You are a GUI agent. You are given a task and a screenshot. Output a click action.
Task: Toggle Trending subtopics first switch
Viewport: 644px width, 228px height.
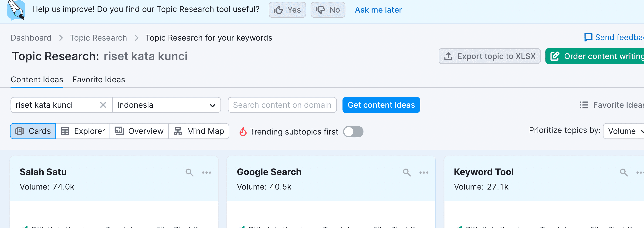click(x=353, y=132)
